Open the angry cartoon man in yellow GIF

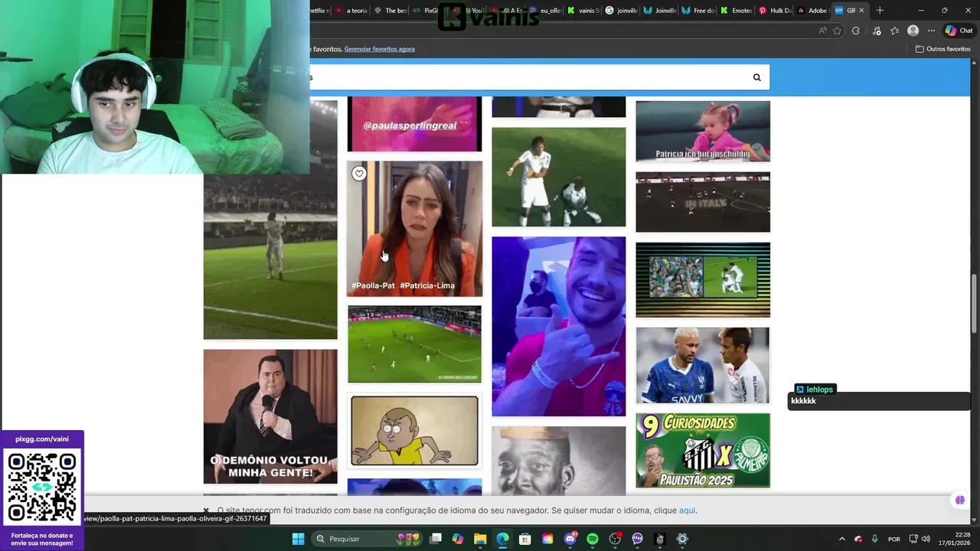click(x=414, y=431)
